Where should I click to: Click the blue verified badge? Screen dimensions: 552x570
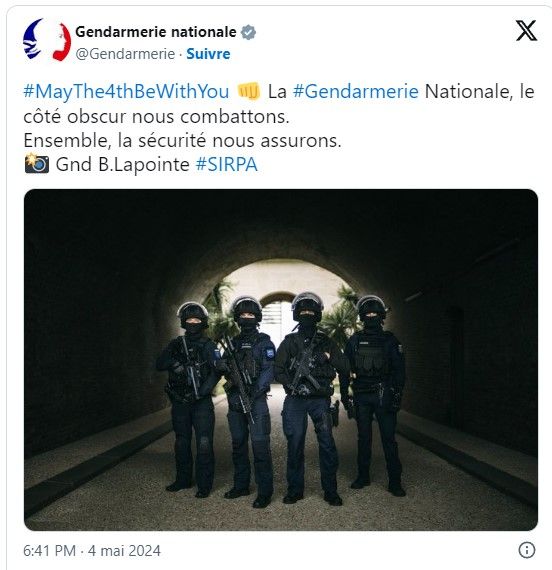(x=248, y=32)
